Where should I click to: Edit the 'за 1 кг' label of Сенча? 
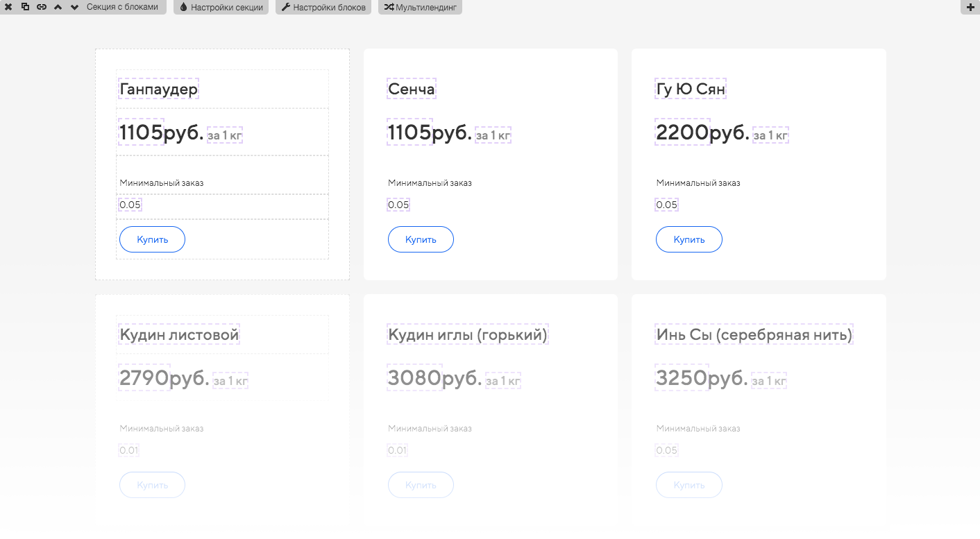[x=493, y=135]
